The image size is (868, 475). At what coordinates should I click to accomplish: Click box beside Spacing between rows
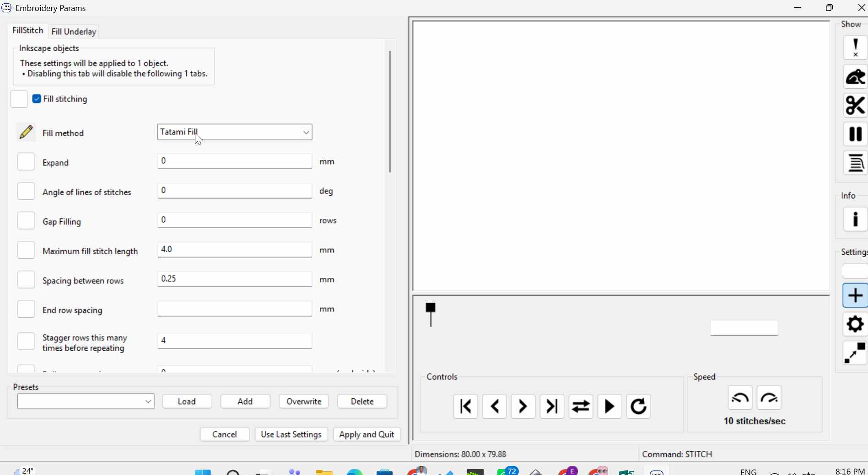[26, 280]
